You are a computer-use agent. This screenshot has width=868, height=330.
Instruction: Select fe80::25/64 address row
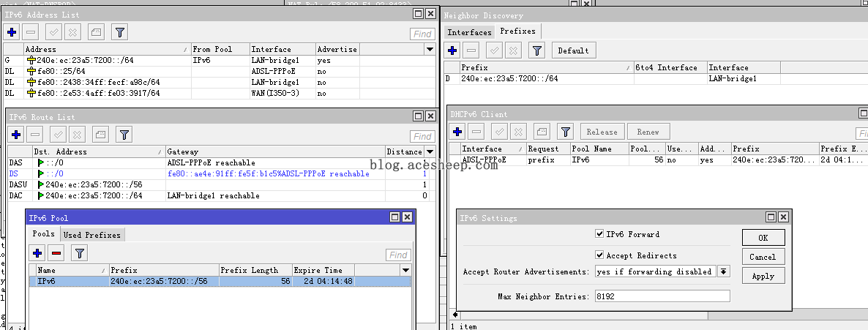tap(220, 72)
